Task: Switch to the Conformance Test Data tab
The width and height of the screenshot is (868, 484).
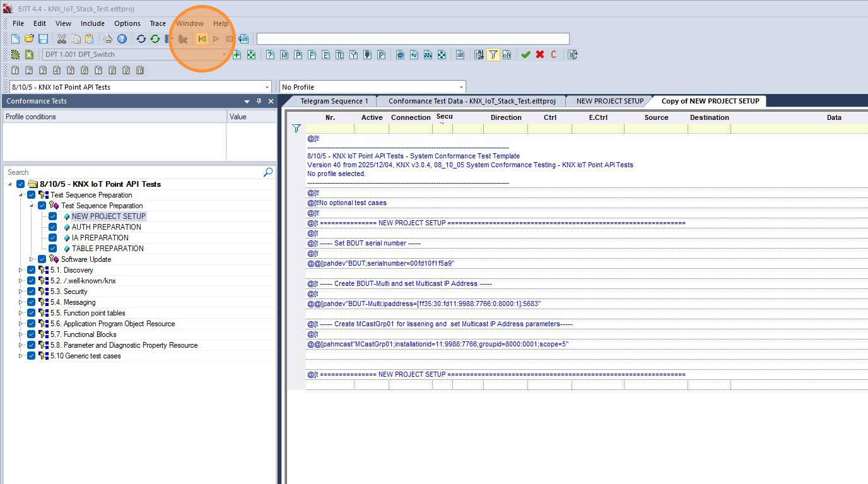Action: pyautogui.click(x=472, y=101)
